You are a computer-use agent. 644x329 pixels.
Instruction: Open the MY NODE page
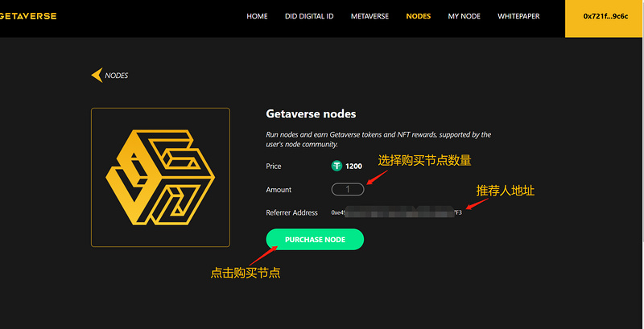click(464, 16)
